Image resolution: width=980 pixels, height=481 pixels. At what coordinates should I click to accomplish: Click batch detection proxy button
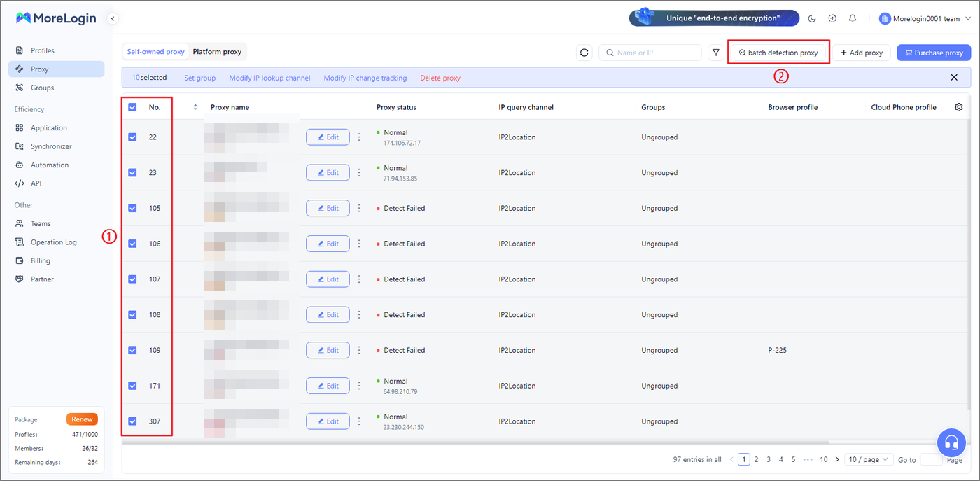778,53
